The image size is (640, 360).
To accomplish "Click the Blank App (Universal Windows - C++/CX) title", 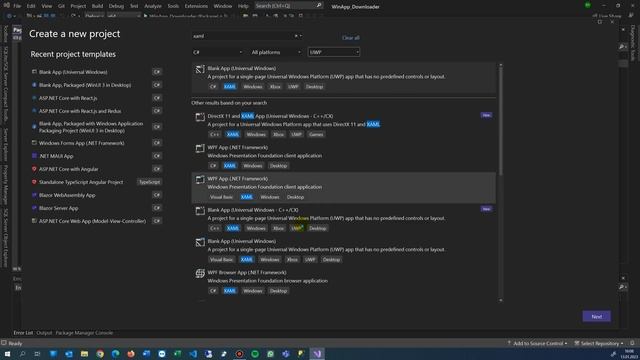I will (x=253, y=210).
